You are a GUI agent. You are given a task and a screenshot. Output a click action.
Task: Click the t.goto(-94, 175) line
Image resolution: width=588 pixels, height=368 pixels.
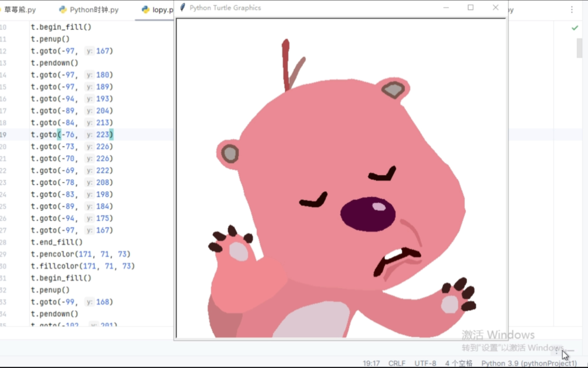click(x=72, y=218)
